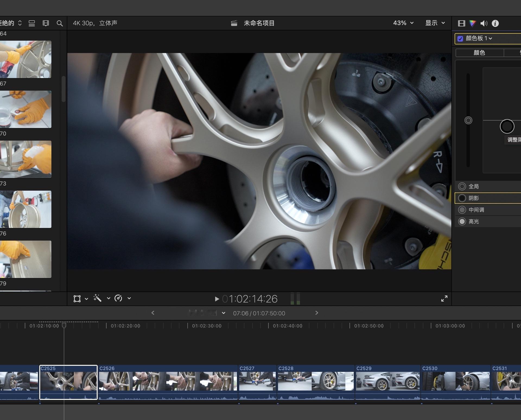This screenshot has height=420, width=521.
Task: Open the Audio inspector speaker icon
Action: pos(484,24)
